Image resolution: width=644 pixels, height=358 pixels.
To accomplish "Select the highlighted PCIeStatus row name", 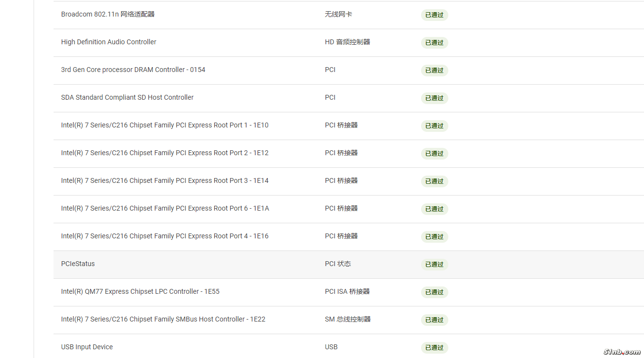I will 78,264.
